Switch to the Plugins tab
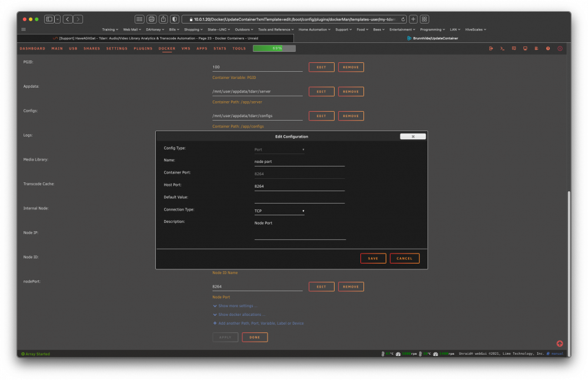The height and width of the screenshot is (380, 588). pyautogui.click(x=143, y=48)
